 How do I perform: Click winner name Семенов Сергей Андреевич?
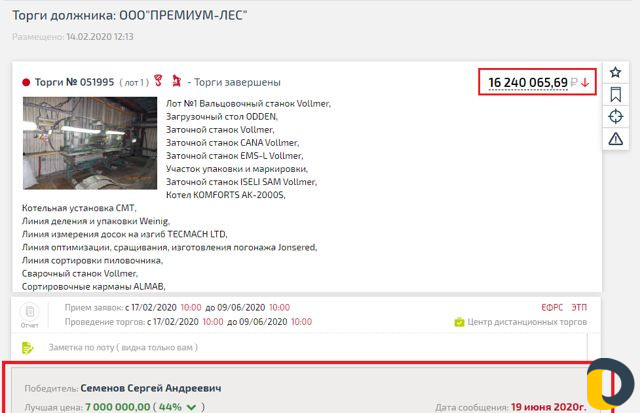151,388
